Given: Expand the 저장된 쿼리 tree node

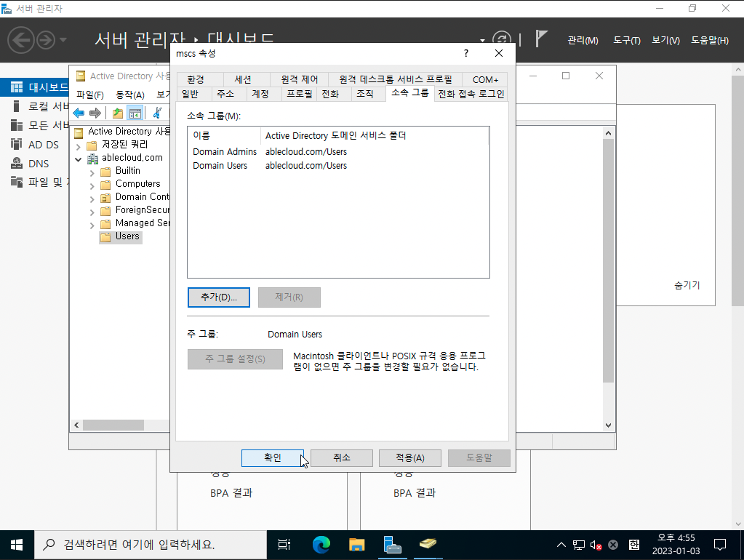Looking at the screenshot, I should point(79,147).
